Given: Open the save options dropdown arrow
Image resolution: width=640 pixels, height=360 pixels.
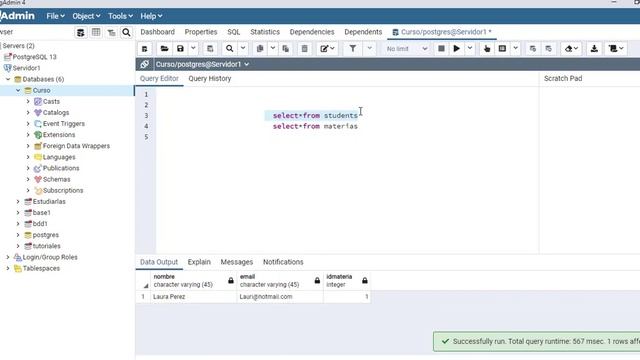Looking at the screenshot, I should pos(193,49).
